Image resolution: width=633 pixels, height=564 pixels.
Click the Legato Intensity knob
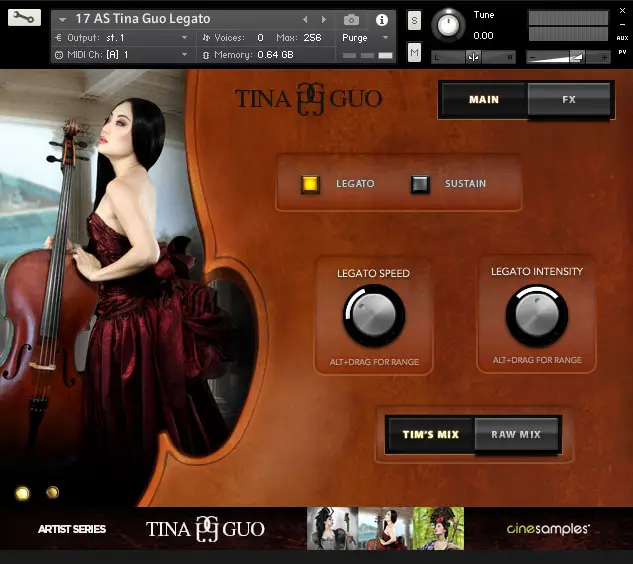click(537, 315)
